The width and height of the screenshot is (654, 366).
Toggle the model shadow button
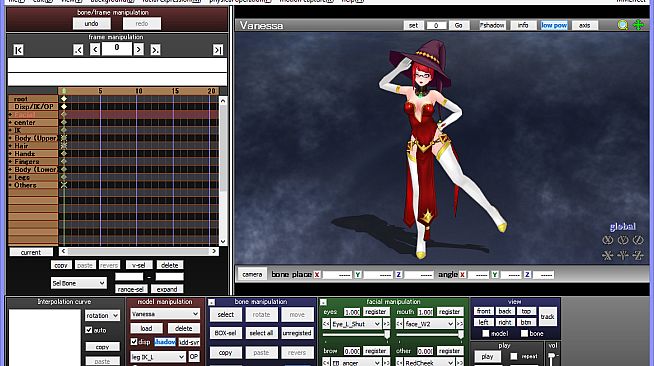click(165, 342)
